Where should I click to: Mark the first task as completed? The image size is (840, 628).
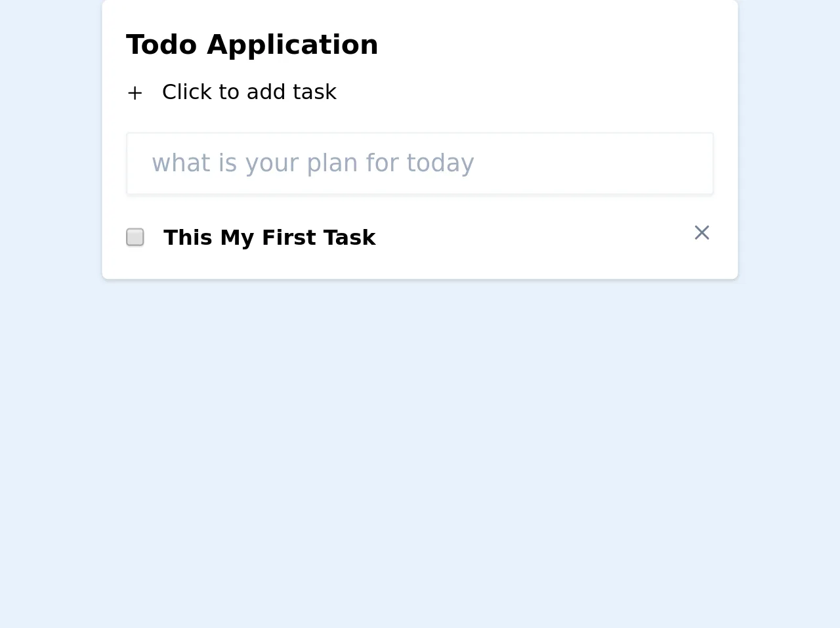(x=135, y=237)
